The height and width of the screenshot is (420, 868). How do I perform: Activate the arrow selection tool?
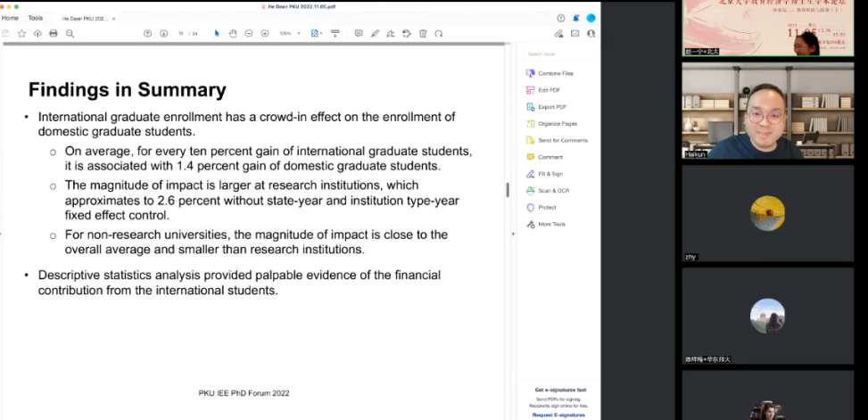[217, 34]
